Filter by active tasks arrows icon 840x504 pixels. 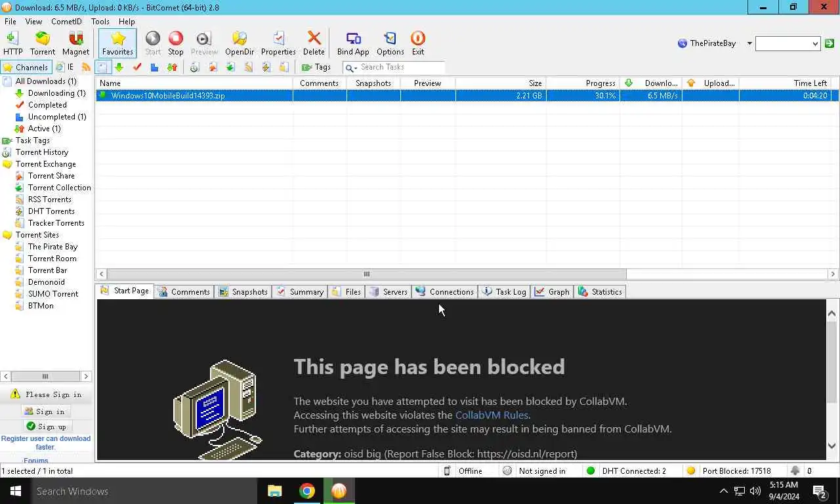pyautogui.click(x=172, y=67)
